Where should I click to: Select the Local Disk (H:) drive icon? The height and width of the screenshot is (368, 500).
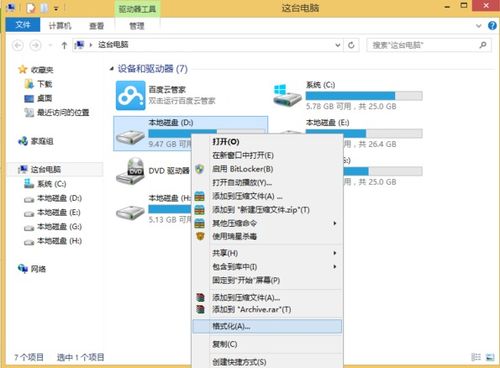pyautogui.click(x=130, y=212)
